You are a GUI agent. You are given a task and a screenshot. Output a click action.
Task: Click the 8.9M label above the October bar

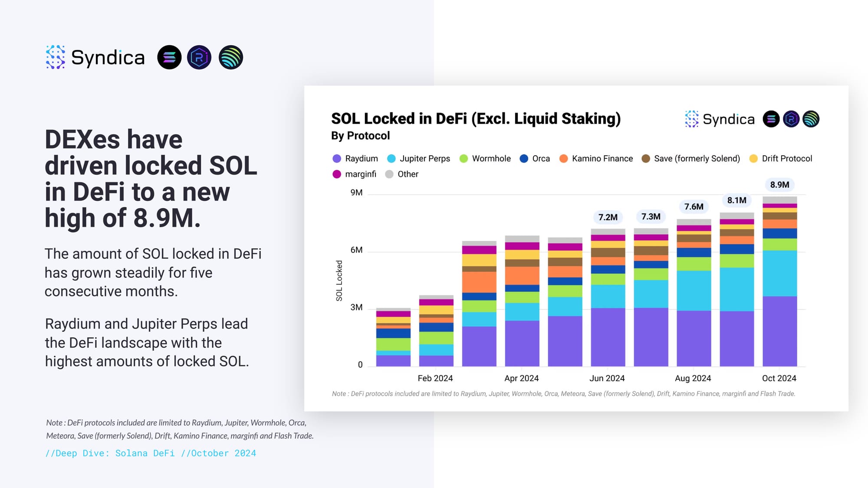[779, 185]
